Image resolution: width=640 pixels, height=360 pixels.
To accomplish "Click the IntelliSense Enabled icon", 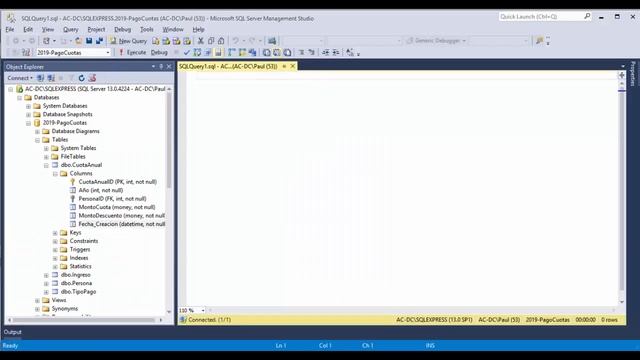I will 218,52.
